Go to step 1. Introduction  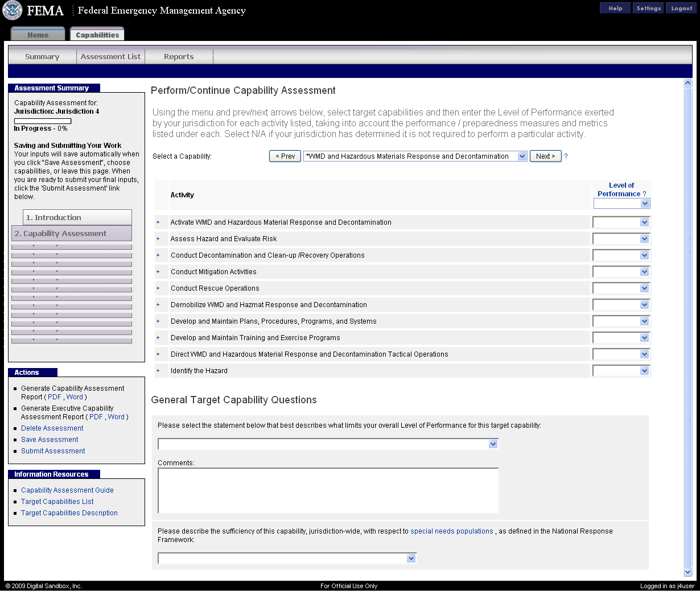77,217
